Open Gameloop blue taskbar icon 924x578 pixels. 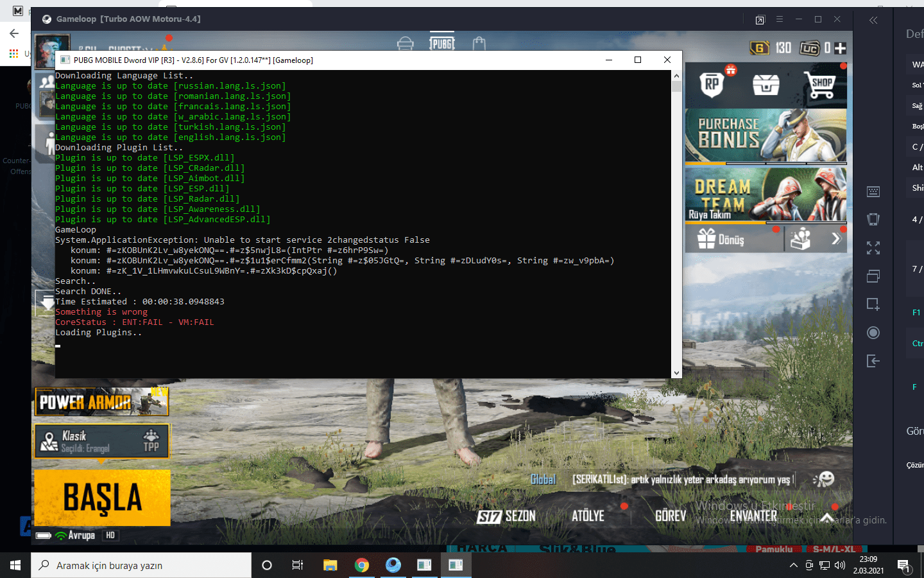(393, 565)
